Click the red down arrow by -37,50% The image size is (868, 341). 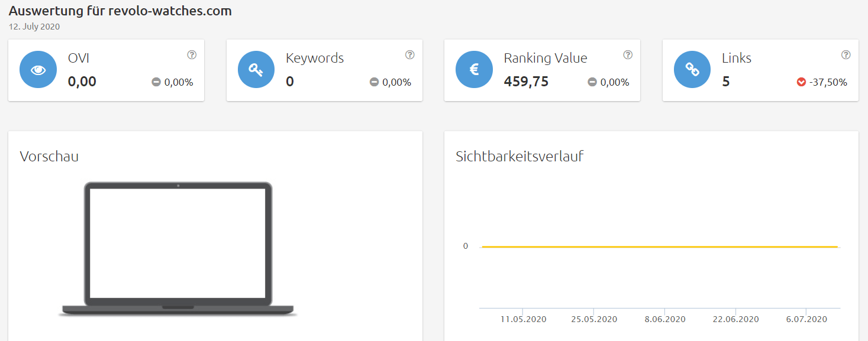coord(801,82)
